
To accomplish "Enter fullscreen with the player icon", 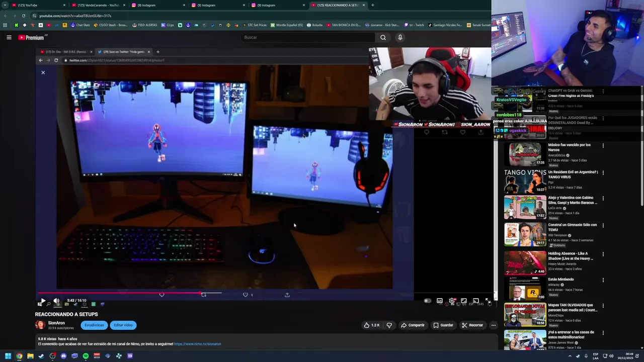I will (x=487, y=301).
